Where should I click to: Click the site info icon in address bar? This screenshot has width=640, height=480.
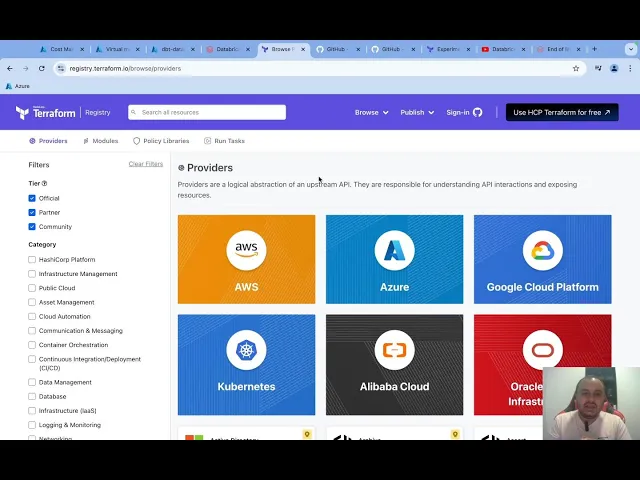[61, 69]
